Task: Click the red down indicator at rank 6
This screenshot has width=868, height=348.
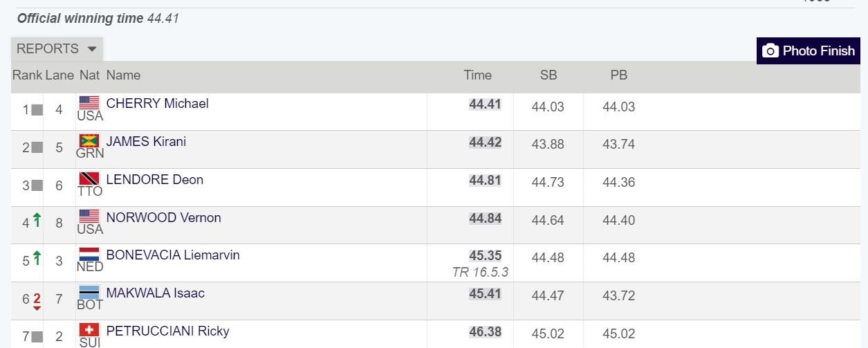Action: pyautogui.click(x=37, y=301)
